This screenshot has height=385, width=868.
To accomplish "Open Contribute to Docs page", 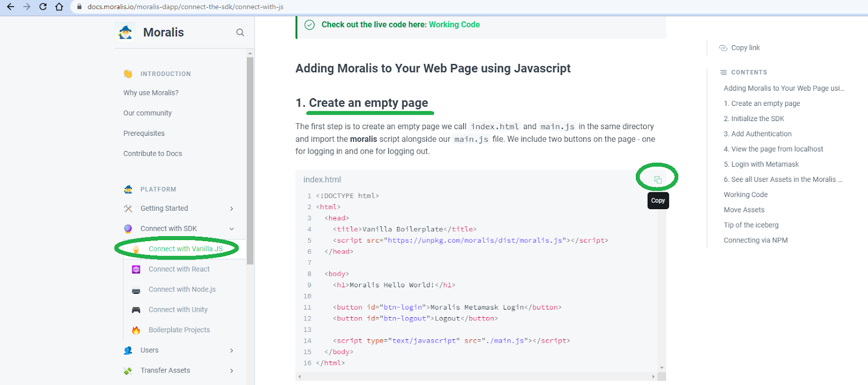I will pyautogui.click(x=152, y=154).
